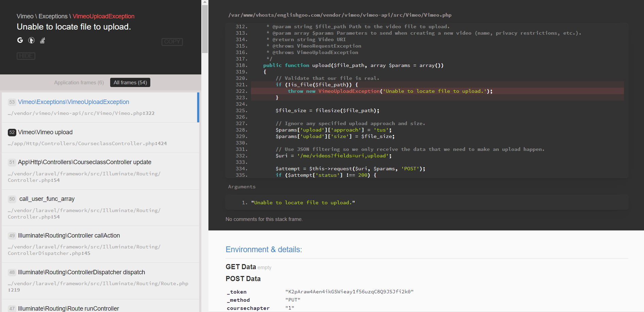Image resolution: width=644 pixels, height=312 pixels.
Task: Select frame 50 call_user_func_array
Action: [x=100, y=208]
